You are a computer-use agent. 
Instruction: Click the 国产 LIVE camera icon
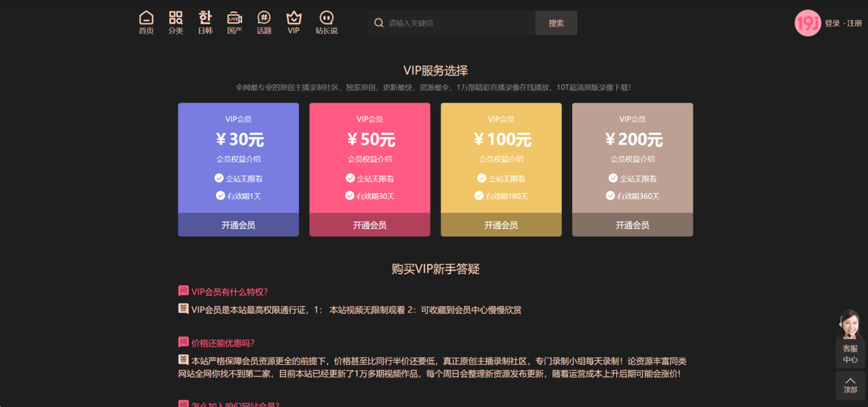click(234, 18)
